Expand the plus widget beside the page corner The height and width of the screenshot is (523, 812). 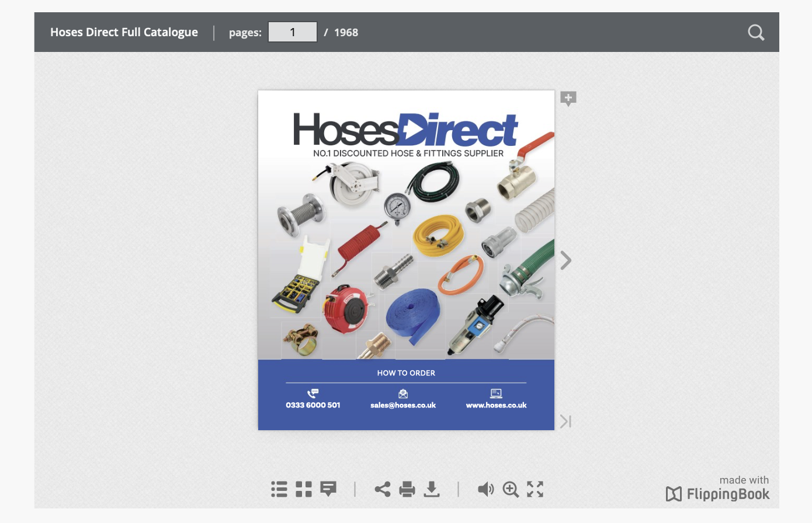[568, 98]
